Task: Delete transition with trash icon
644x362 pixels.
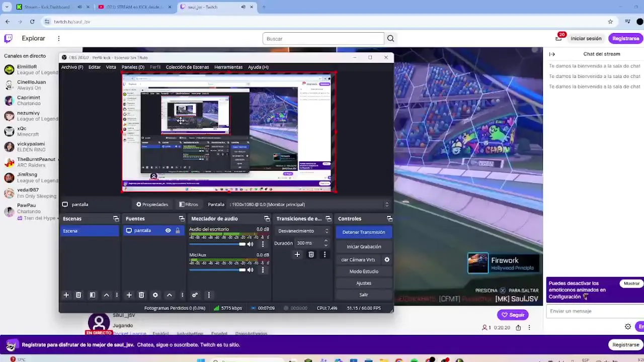Action: pyautogui.click(x=311, y=255)
